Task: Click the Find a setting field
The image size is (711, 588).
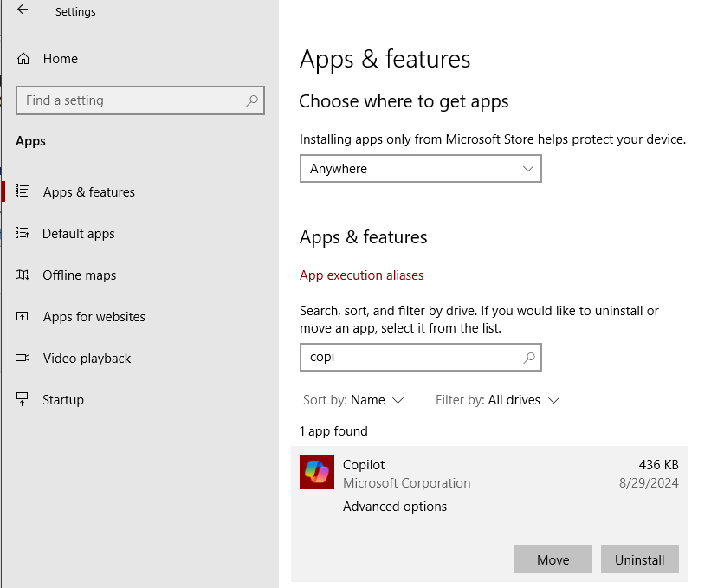Action: point(140,100)
